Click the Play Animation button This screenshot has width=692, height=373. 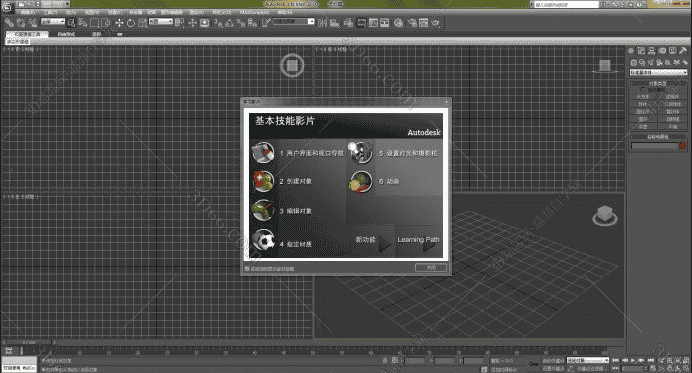click(x=633, y=361)
